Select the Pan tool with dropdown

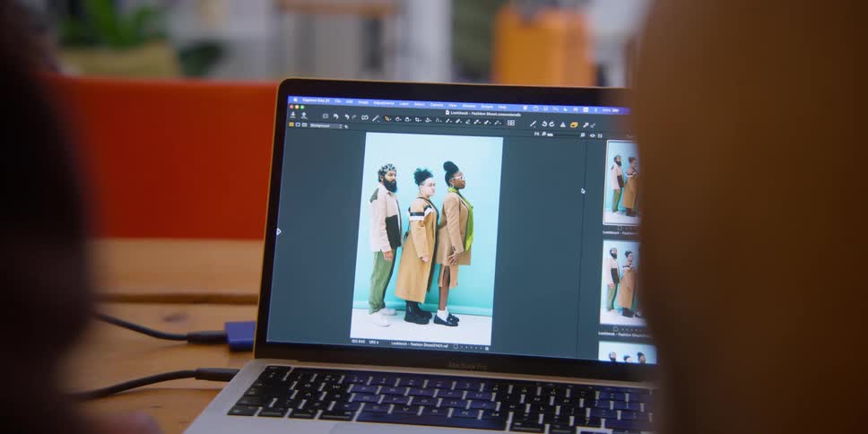397,119
